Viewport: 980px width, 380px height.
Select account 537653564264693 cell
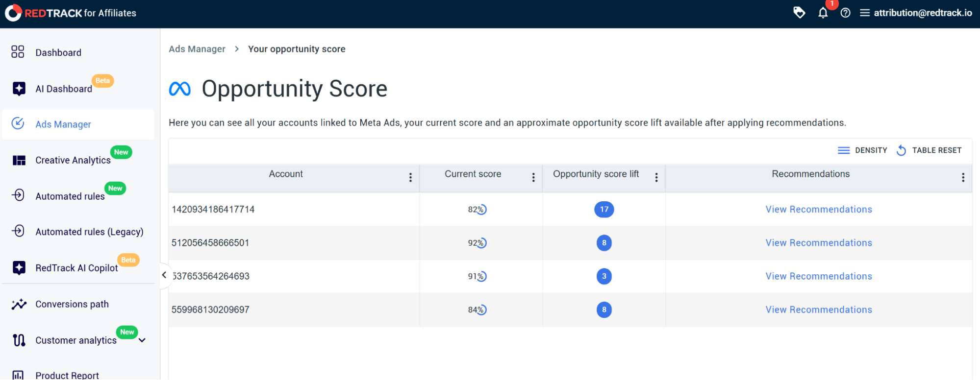[x=294, y=276]
